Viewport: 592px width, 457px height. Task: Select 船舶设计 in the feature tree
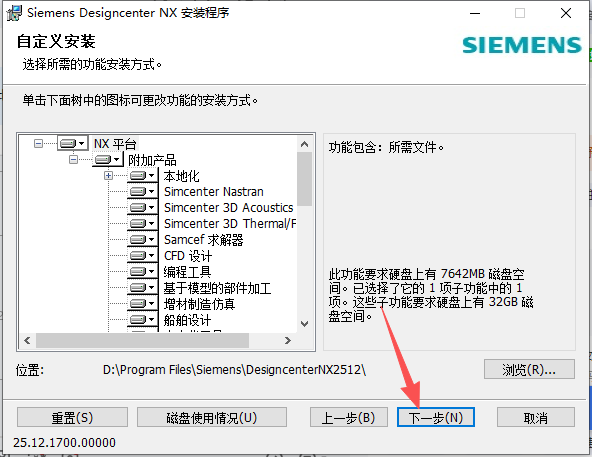tap(187, 320)
